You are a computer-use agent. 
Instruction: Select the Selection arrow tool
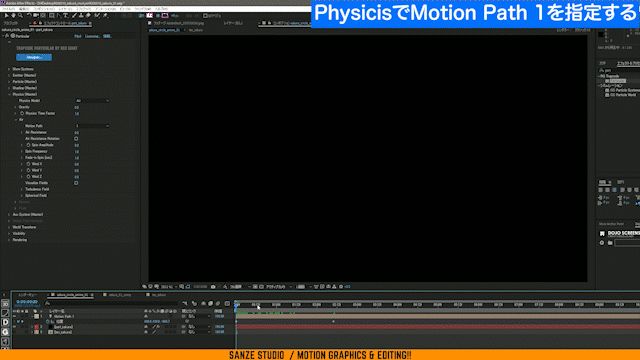tap(7, 16)
